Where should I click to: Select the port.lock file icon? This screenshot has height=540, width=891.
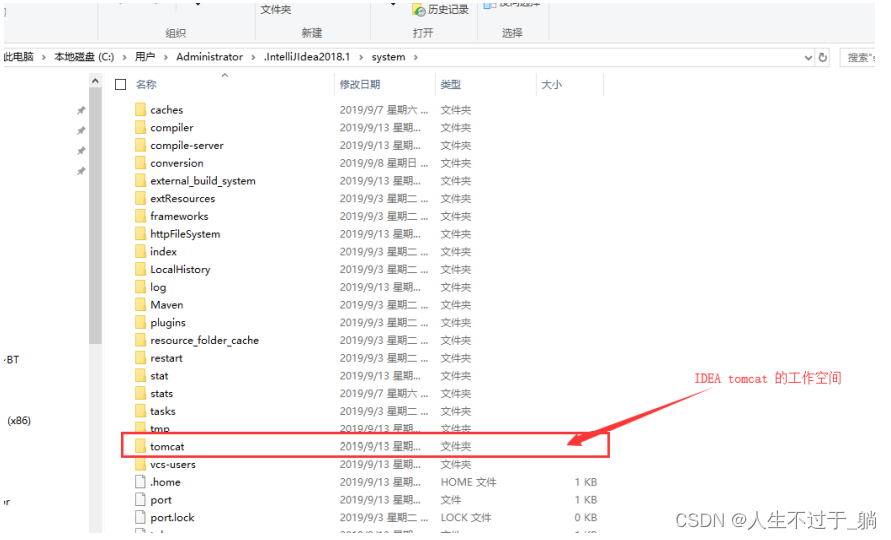[x=140, y=517]
